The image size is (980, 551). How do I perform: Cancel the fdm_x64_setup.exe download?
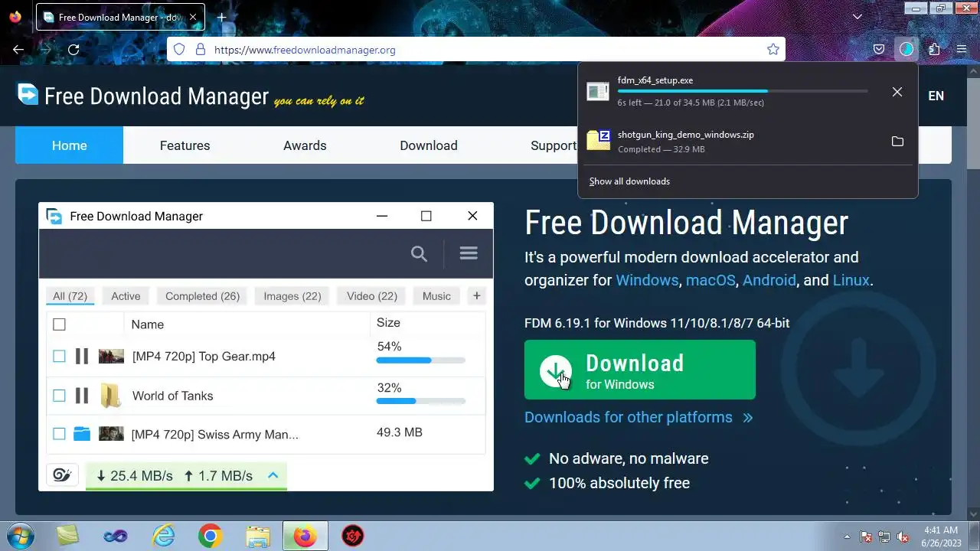coord(897,92)
